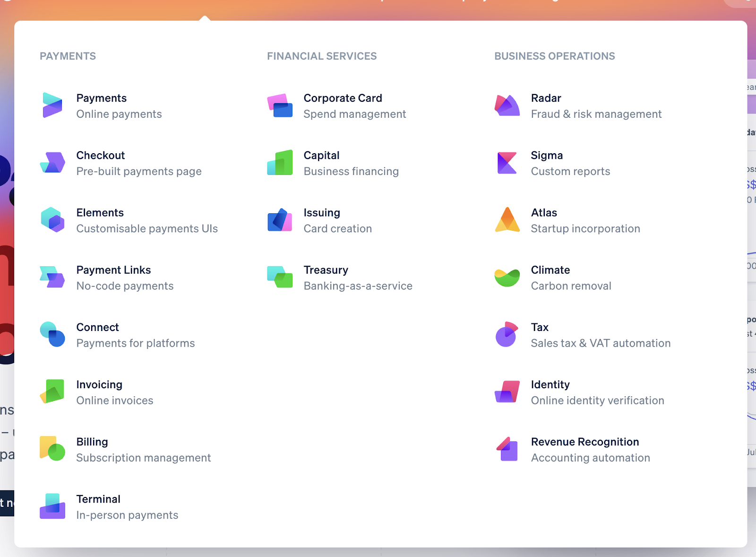This screenshot has height=557, width=756.
Task: Click the Terminal product icon
Action: click(x=52, y=506)
